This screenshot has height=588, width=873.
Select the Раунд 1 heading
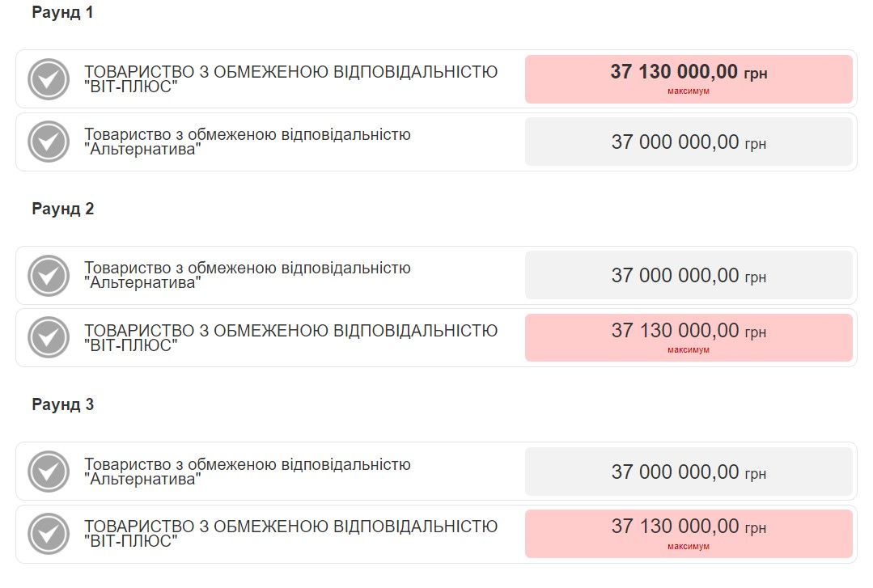point(61,12)
